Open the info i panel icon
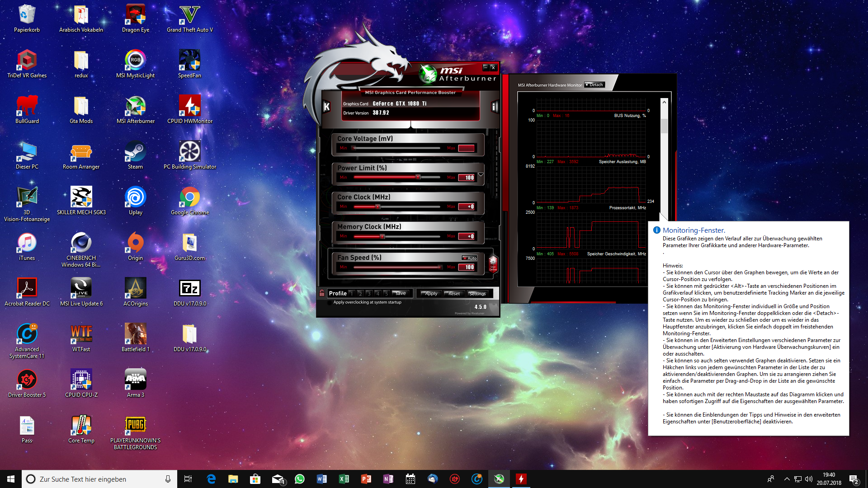The width and height of the screenshot is (868, 488). point(494,107)
